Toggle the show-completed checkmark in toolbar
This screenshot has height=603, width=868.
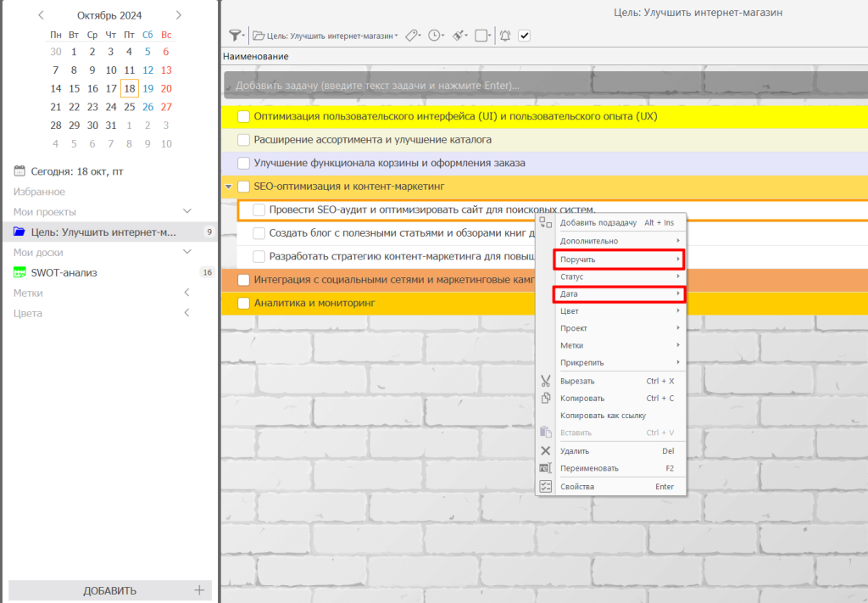[x=524, y=36]
